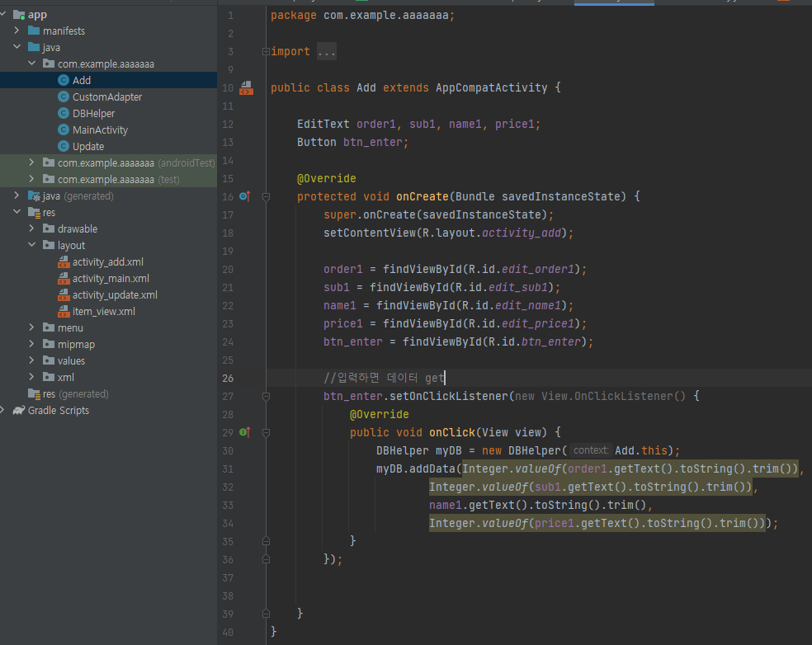
Task: Fold the onClick method at line 29
Action: [x=266, y=433]
